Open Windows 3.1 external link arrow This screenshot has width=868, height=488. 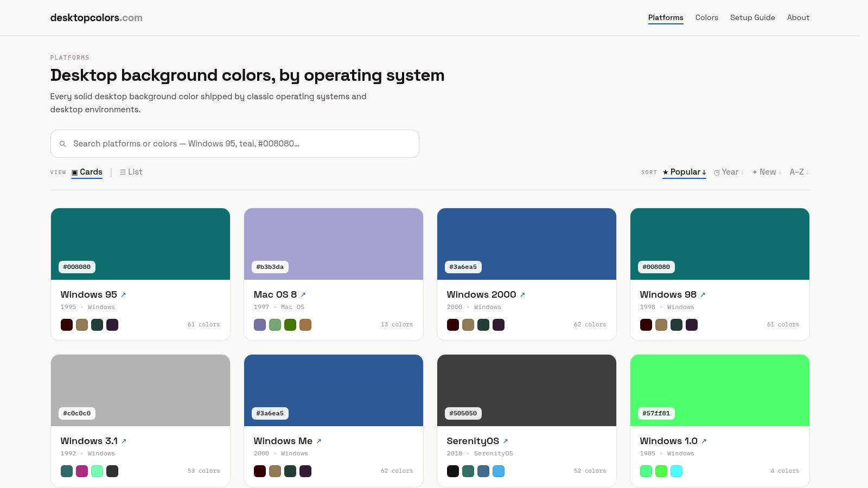pyautogui.click(x=124, y=441)
